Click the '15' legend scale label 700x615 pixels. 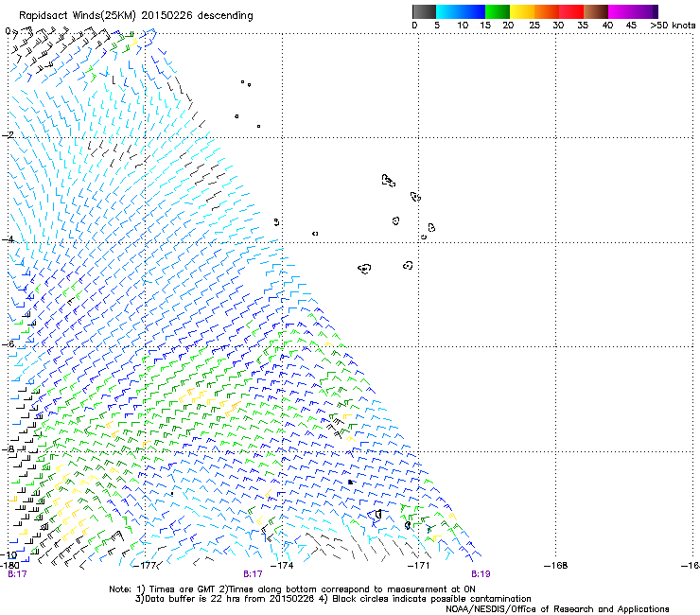click(x=485, y=25)
